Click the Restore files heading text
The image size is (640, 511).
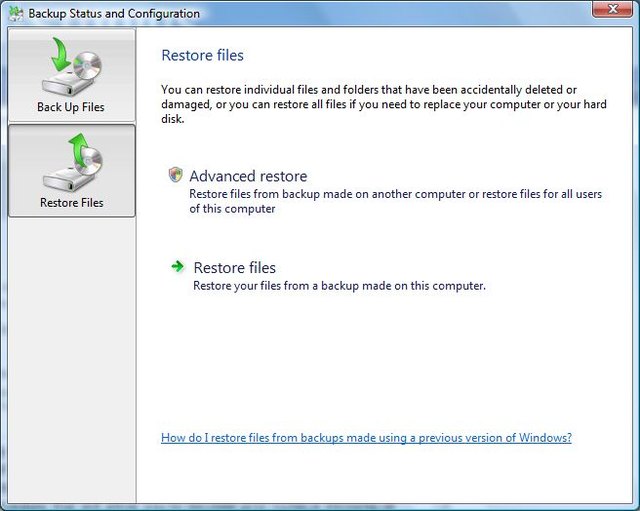[202, 56]
